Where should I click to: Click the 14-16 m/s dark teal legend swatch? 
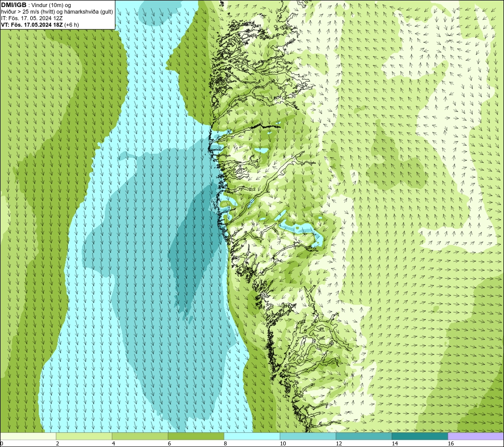(419, 436)
